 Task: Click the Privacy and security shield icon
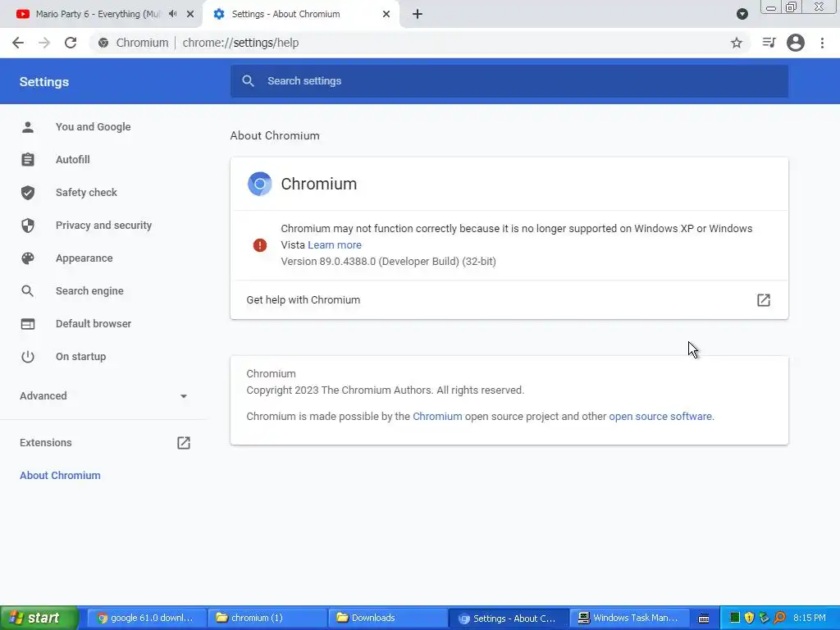[x=28, y=226]
